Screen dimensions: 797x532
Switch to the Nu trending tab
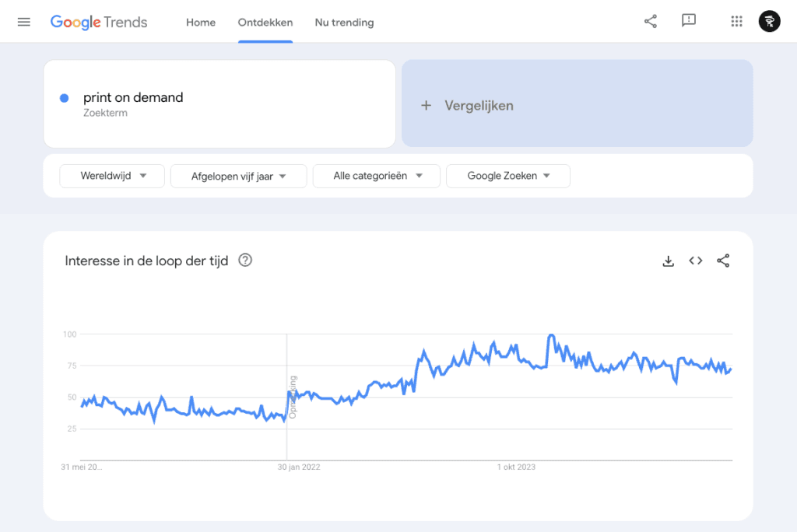point(344,23)
